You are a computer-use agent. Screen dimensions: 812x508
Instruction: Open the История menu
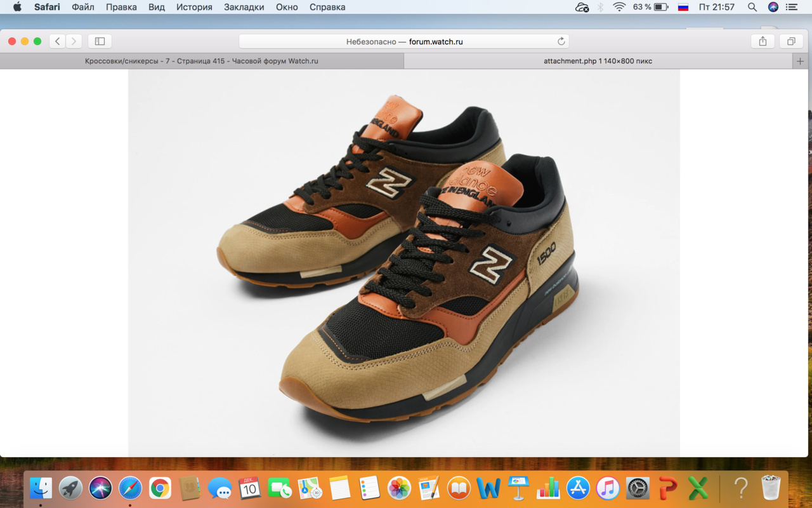point(194,7)
